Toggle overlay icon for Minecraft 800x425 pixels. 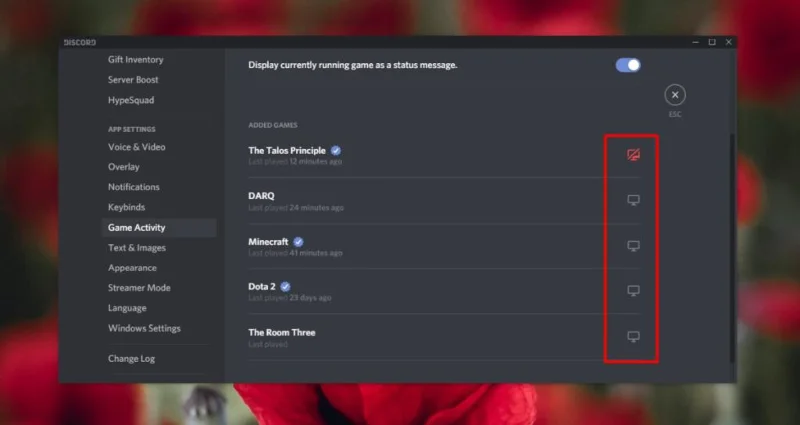coord(633,246)
